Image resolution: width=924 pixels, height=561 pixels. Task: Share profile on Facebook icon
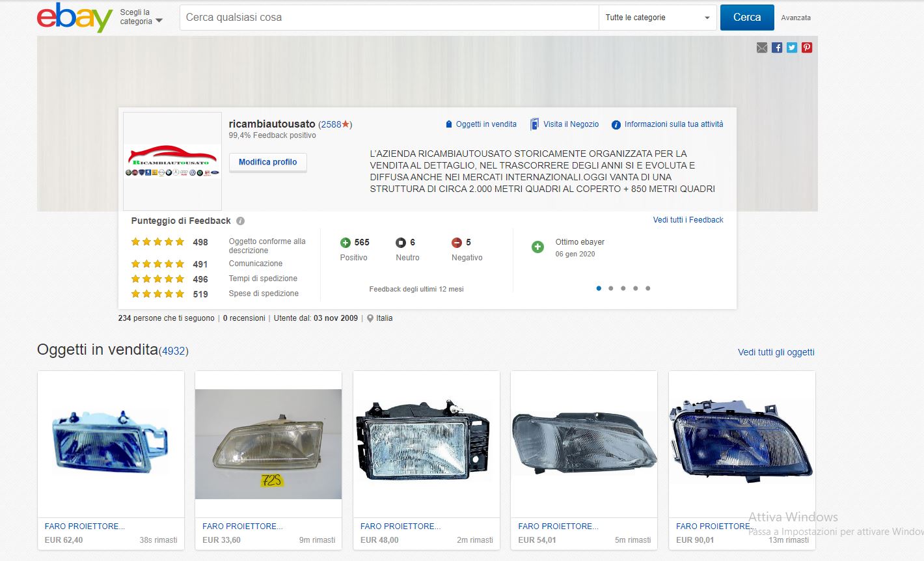coord(777,48)
